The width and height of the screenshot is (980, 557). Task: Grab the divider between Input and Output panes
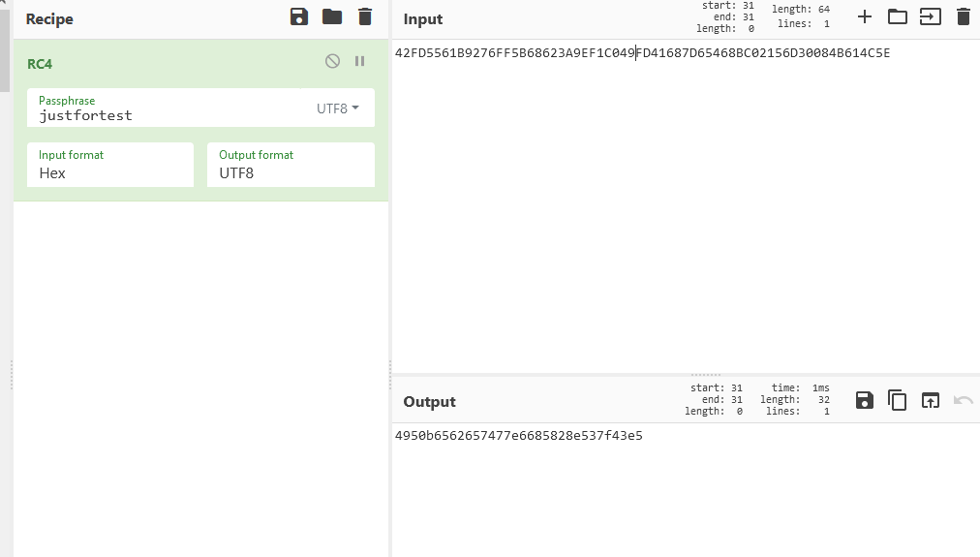[x=706, y=375]
